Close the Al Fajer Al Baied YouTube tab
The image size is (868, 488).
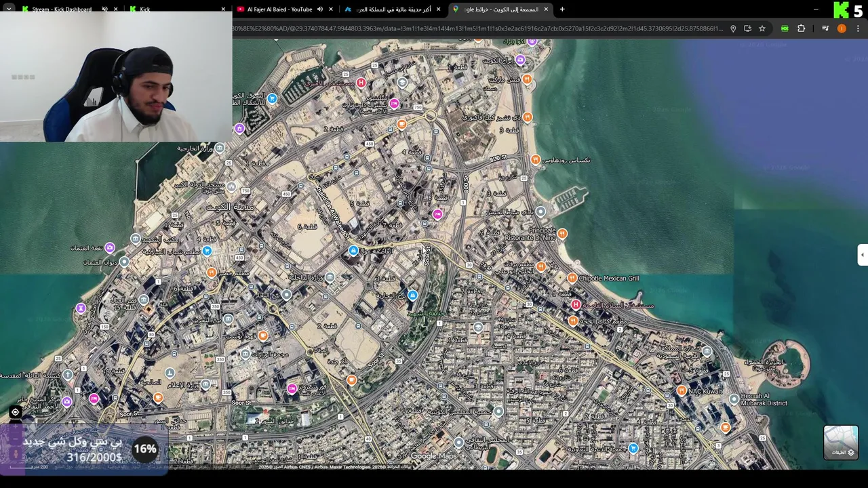(331, 9)
